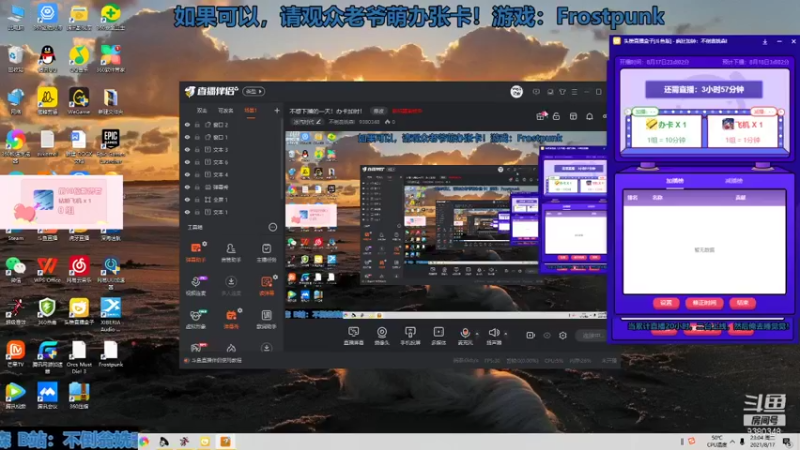800x450 pixels.
Task: Select the 办卡 X 1 gift card
Action: [x=666, y=131]
